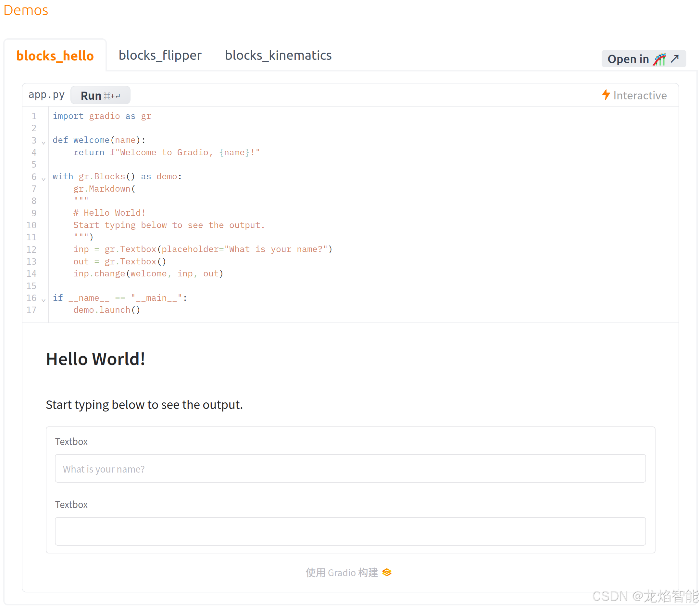The width and height of the screenshot is (700, 608).
Task: Collapse the gr.Blocks section at line 6
Action: [44, 179]
